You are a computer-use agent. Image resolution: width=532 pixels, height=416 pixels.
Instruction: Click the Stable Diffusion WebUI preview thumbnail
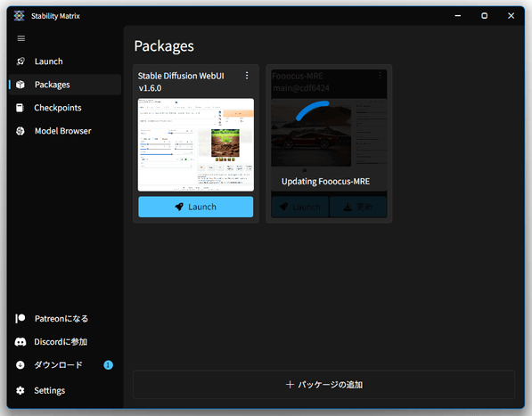pyautogui.click(x=196, y=145)
